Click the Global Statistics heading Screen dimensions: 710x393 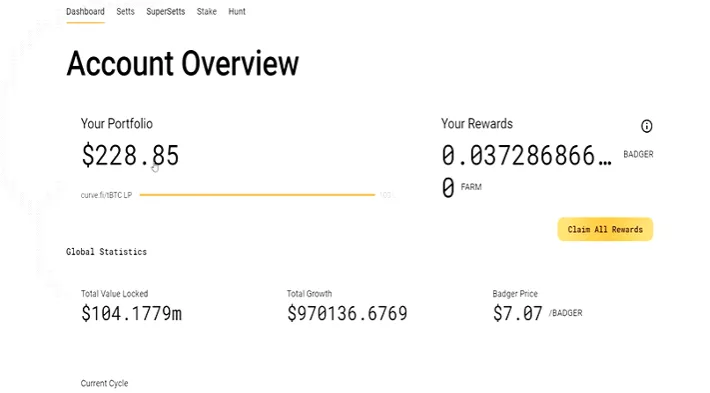click(106, 252)
